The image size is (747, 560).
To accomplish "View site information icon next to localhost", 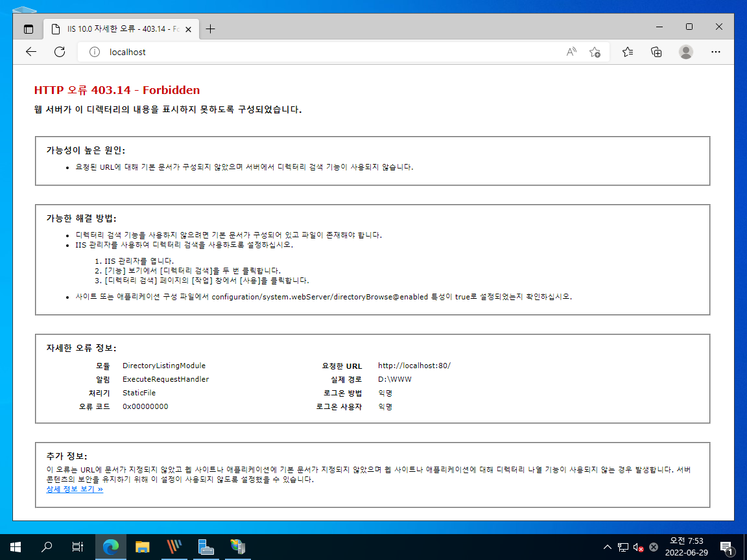I will (95, 52).
